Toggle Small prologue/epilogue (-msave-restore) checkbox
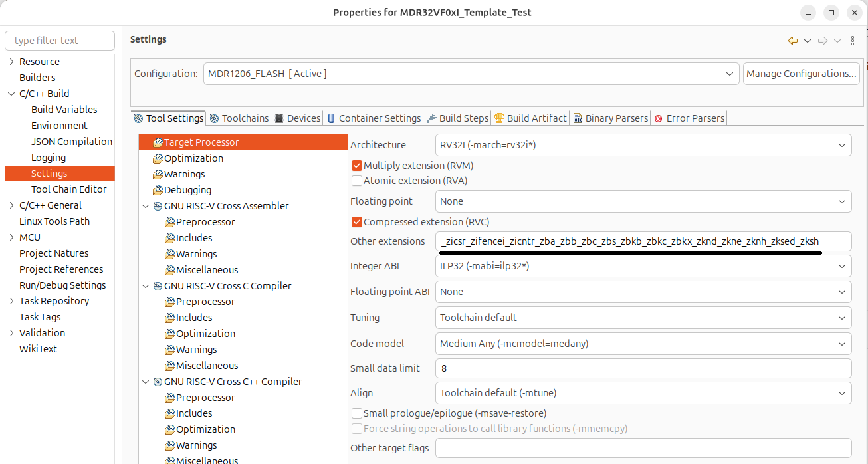This screenshot has height=464, width=868. point(357,413)
